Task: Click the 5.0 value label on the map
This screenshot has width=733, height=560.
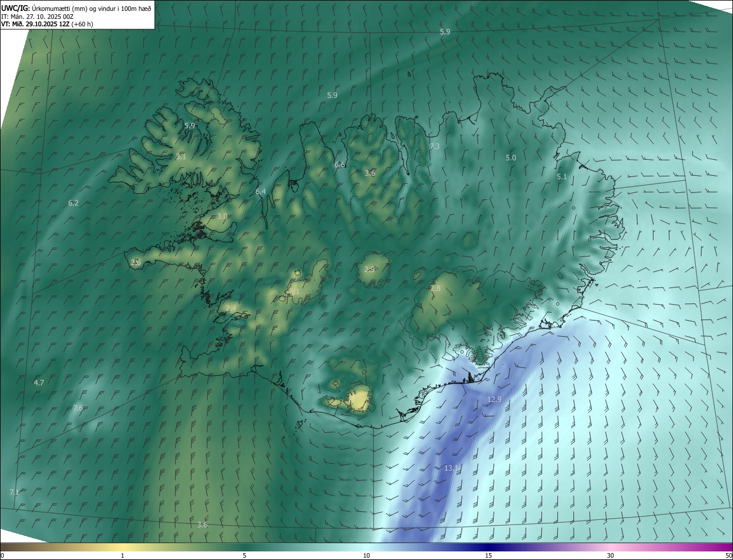Action: point(511,157)
